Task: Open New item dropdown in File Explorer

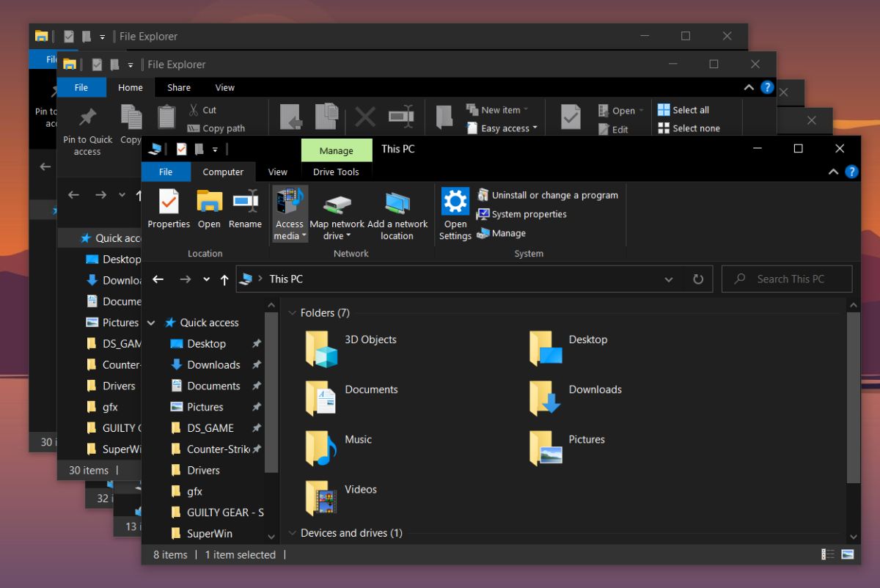Action: (x=497, y=110)
